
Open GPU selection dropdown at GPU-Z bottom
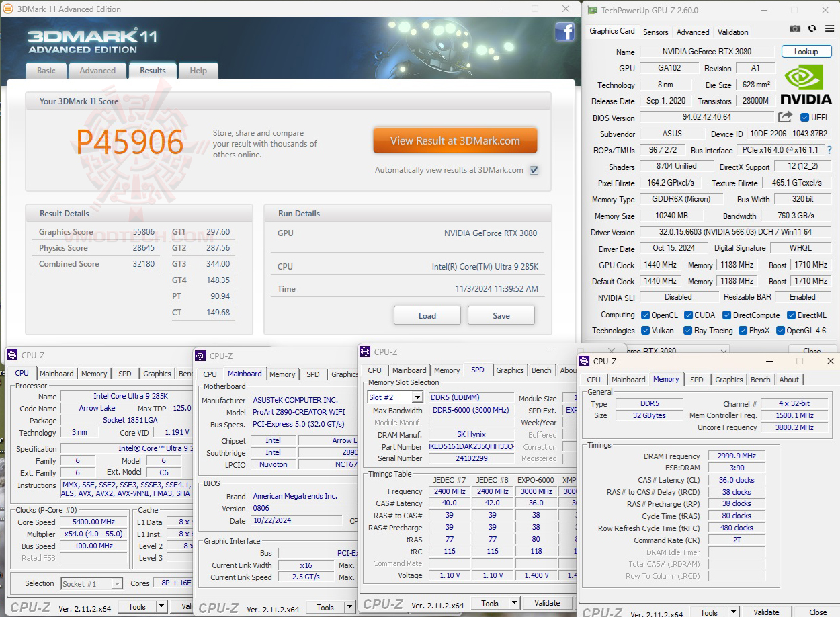click(x=723, y=350)
